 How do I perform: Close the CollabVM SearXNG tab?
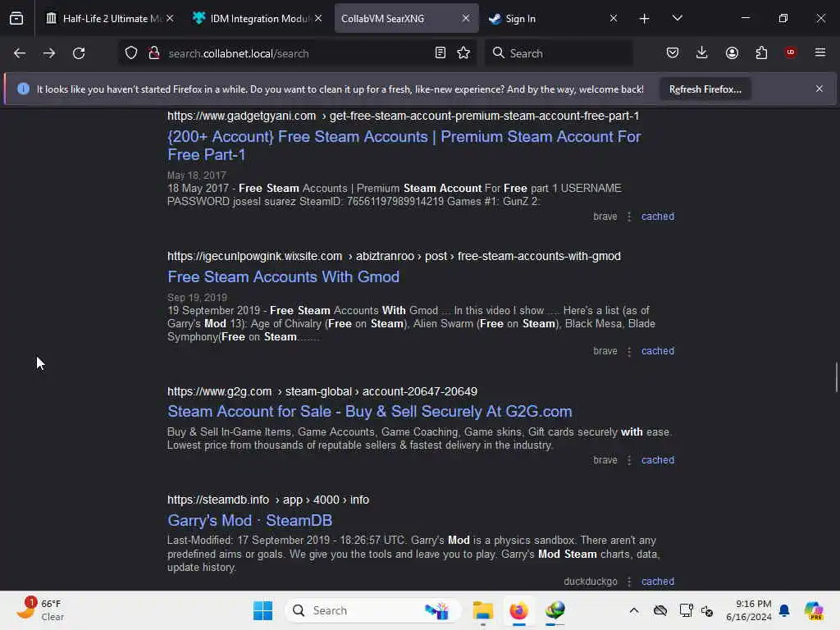(x=466, y=18)
